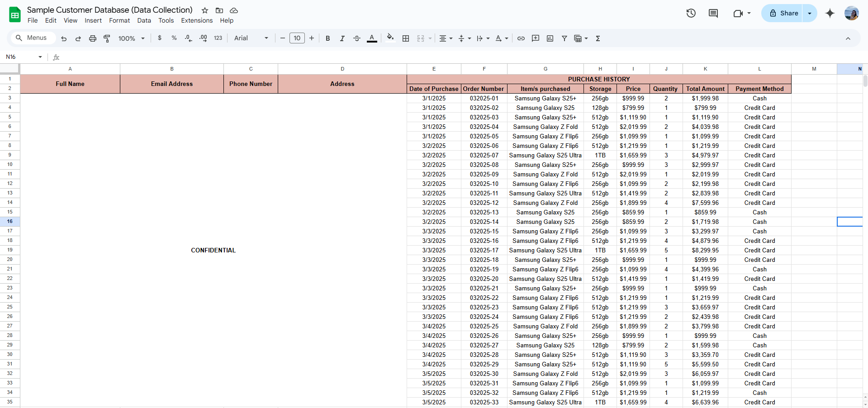This screenshot has height=408, width=868.
Task: Create a filter with funnel icon
Action: (564, 38)
